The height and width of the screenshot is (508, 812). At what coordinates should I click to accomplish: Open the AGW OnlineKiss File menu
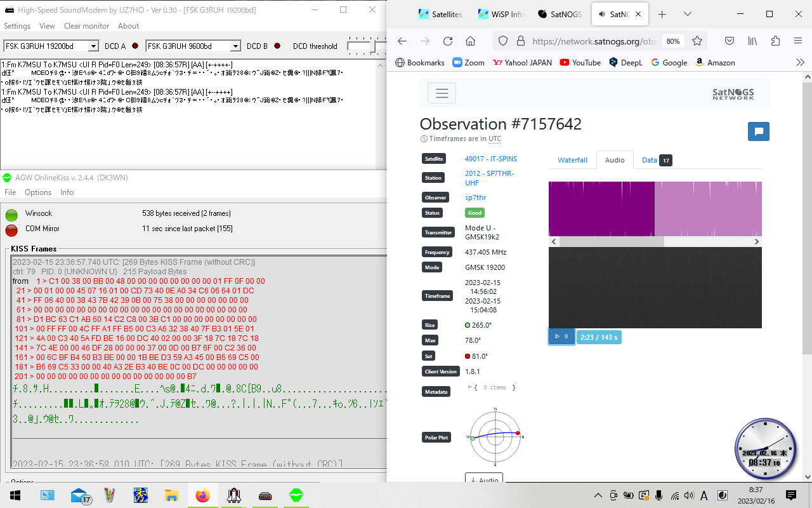click(x=10, y=192)
